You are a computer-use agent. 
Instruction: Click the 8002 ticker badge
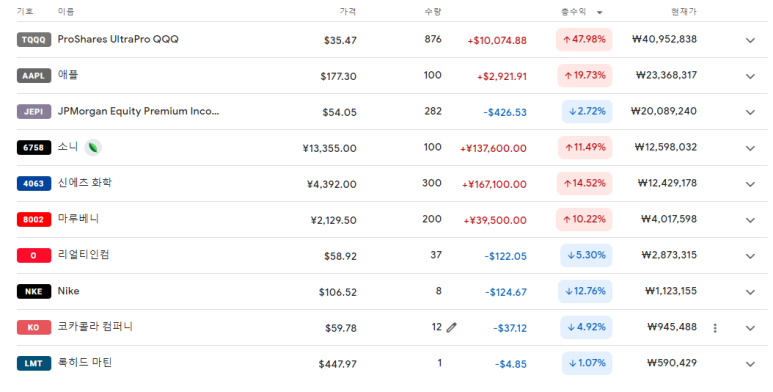tap(34, 219)
